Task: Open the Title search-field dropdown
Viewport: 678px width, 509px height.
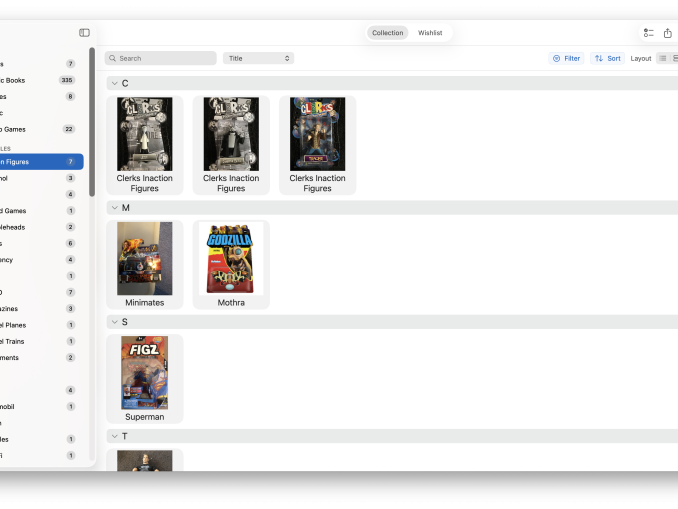Action: click(259, 58)
